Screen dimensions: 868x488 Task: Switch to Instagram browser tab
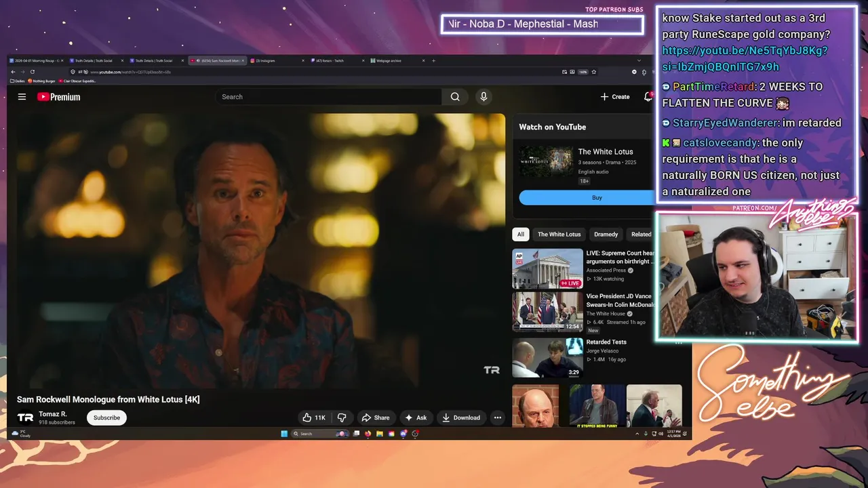(278, 60)
